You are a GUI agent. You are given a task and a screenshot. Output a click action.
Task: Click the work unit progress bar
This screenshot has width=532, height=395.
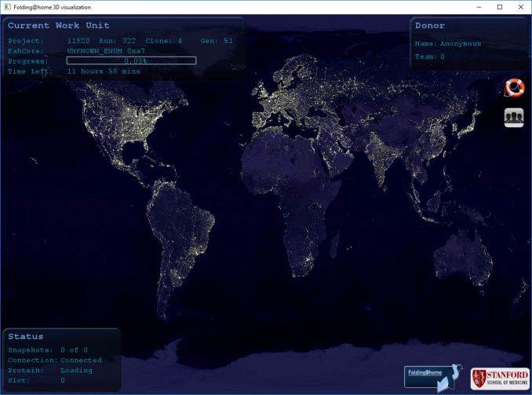[x=131, y=60]
